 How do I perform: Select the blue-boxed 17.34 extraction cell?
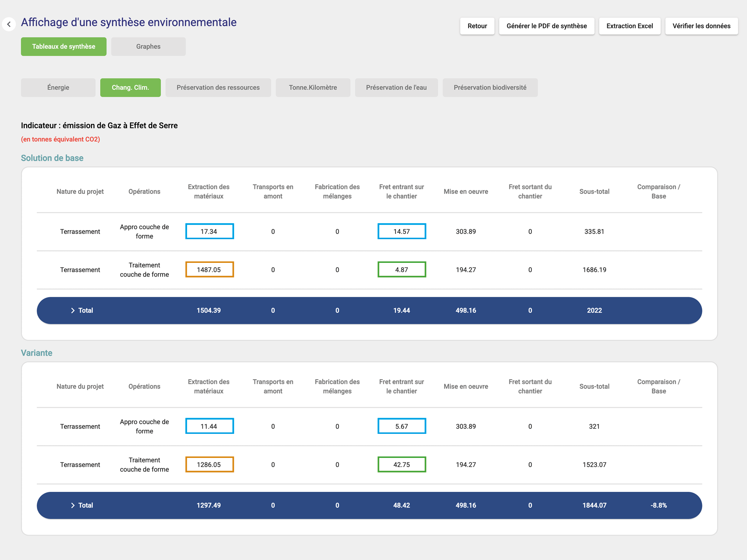point(209,232)
